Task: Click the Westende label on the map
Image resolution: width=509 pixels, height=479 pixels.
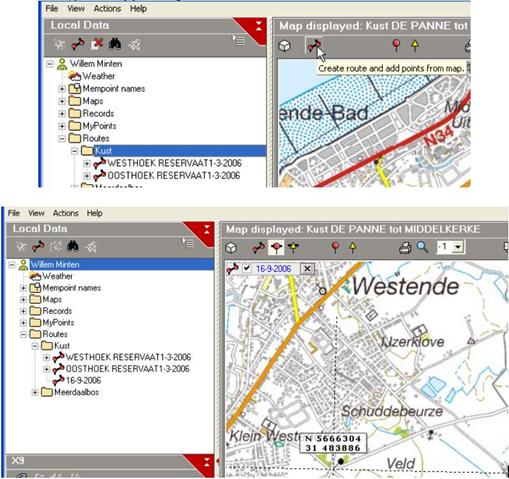Action: click(405, 287)
